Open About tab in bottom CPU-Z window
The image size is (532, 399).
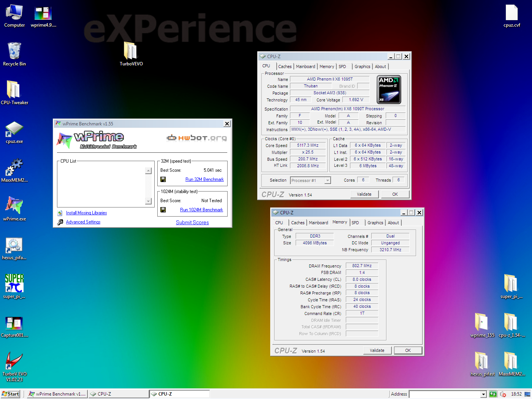pyautogui.click(x=393, y=223)
